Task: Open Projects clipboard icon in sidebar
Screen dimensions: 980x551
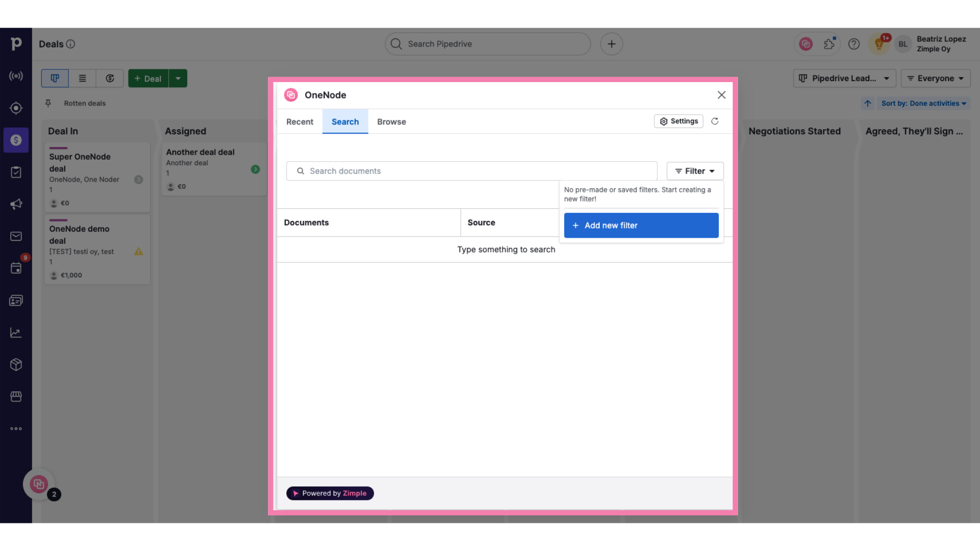Action: pos(16,172)
